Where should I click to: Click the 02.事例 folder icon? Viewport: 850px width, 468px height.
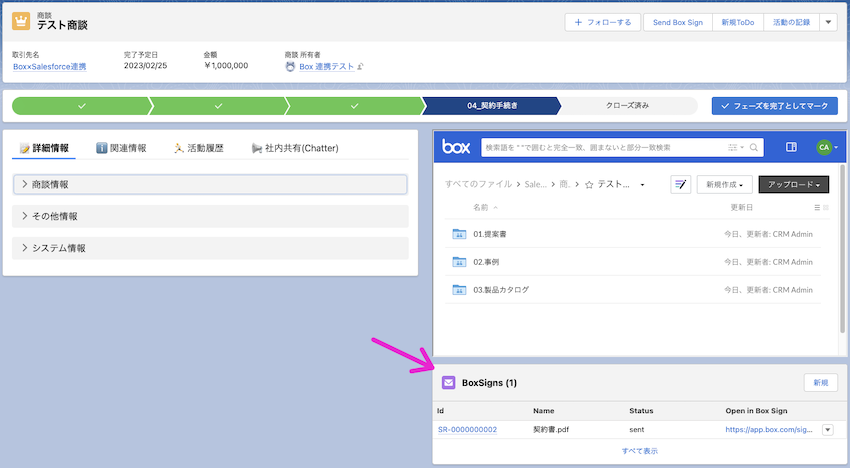point(459,262)
